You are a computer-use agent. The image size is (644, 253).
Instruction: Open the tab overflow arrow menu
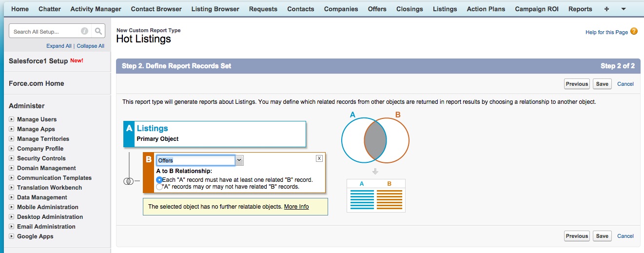pos(624,9)
